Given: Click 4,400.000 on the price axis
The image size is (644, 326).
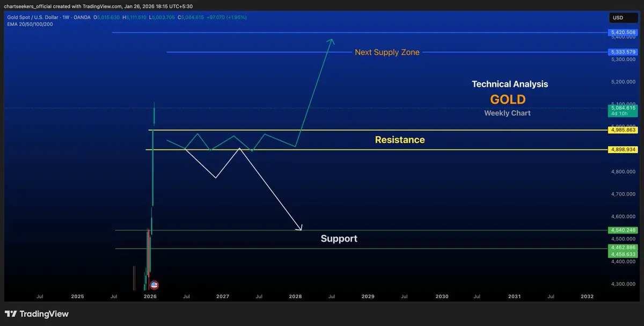Looking at the screenshot, I should tap(623, 262).
